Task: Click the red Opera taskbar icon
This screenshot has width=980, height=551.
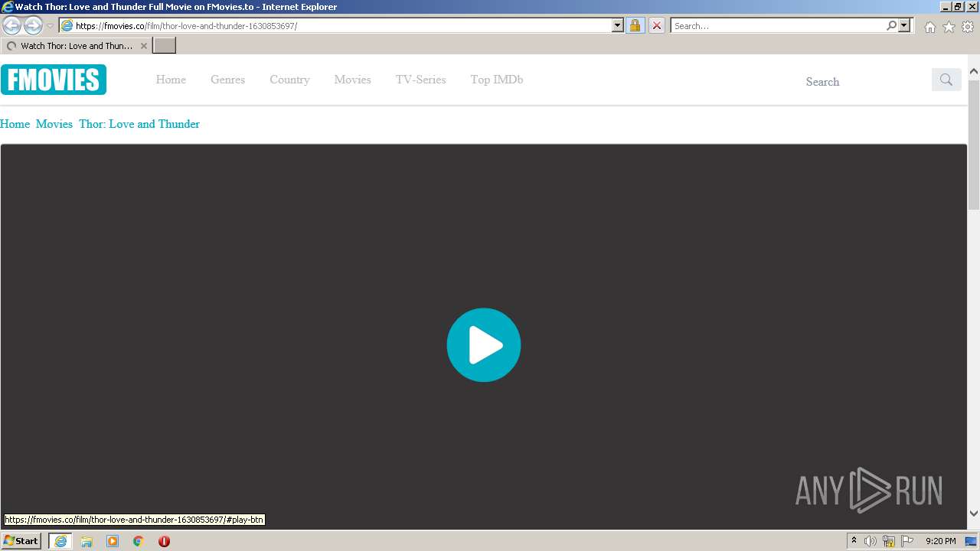Action: click(x=164, y=541)
